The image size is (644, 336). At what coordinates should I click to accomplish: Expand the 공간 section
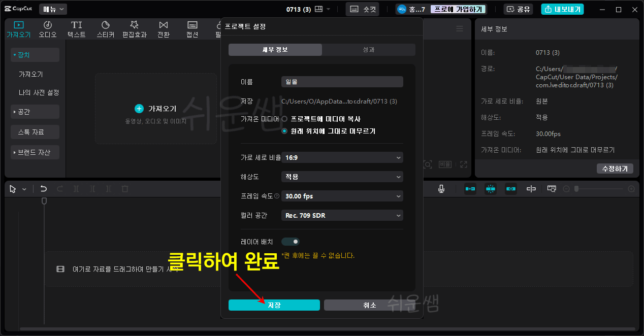coord(35,112)
